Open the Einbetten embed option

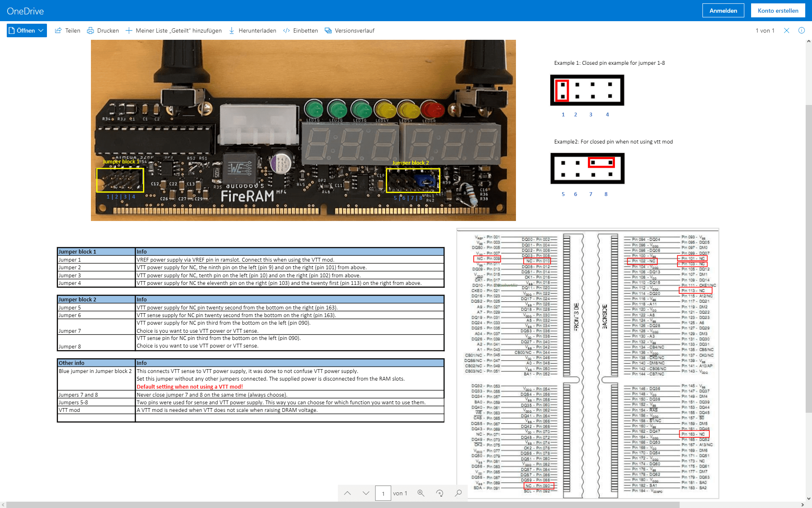point(300,30)
